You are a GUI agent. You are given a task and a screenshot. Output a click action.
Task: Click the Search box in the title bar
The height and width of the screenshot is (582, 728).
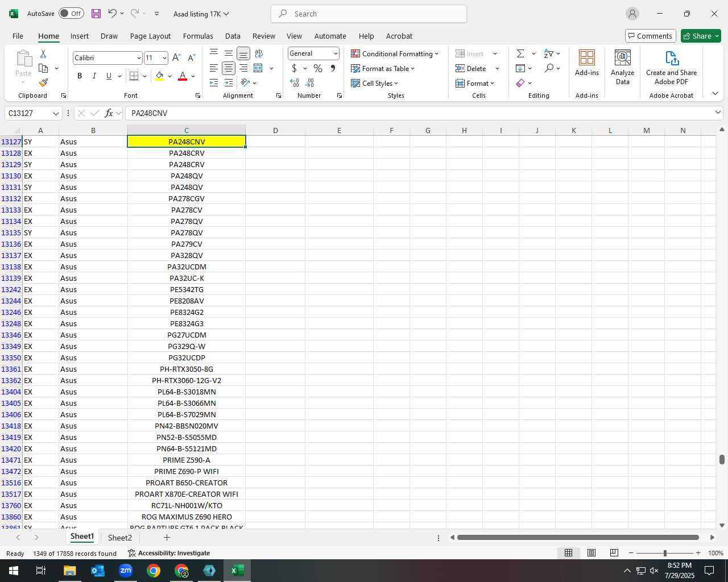(369, 14)
